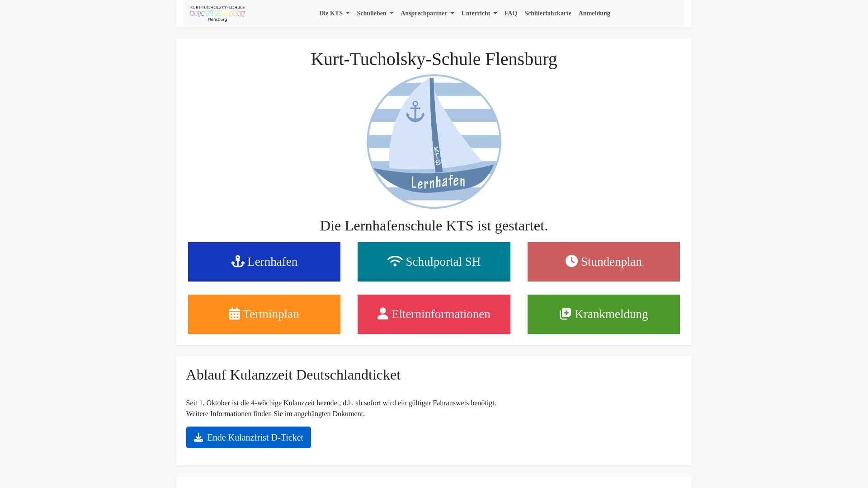Click the Kurt-Tucholsky-Schule logo in the navbar
The width and height of the screenshot is (868, 488).
click(x=217, y=14)
